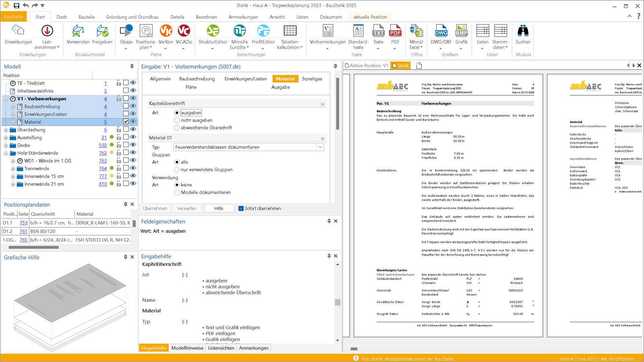Viewport: 644px width, 362px height.
Task: Open page link 592 for Decke
Action: 103,145
